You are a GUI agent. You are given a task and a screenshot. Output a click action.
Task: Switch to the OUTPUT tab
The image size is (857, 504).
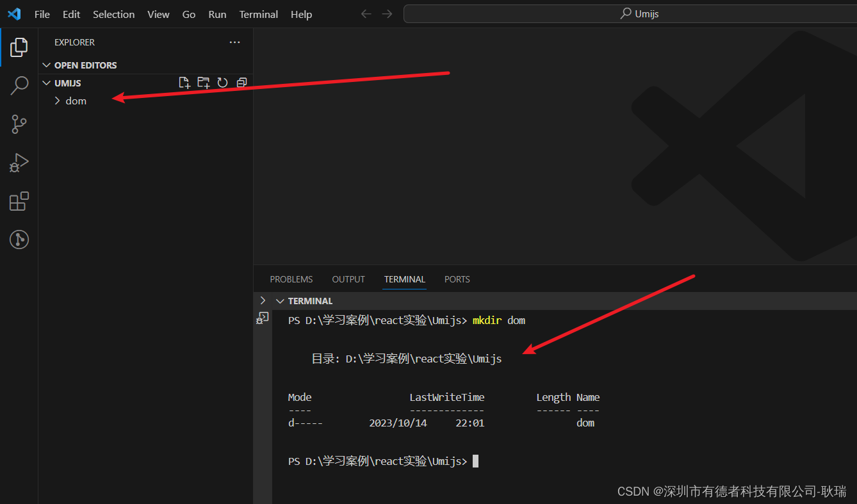[x=348, y=279]
